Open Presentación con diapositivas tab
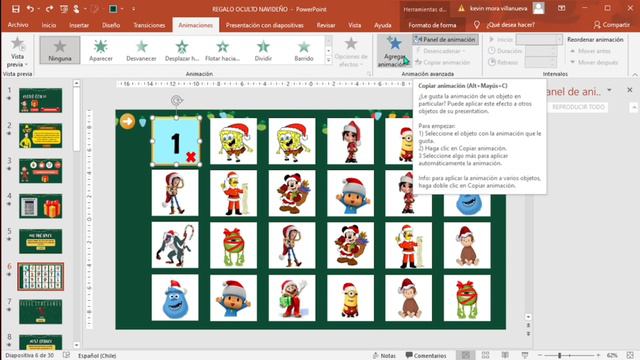The image size is (640, 360). point(264,25)
